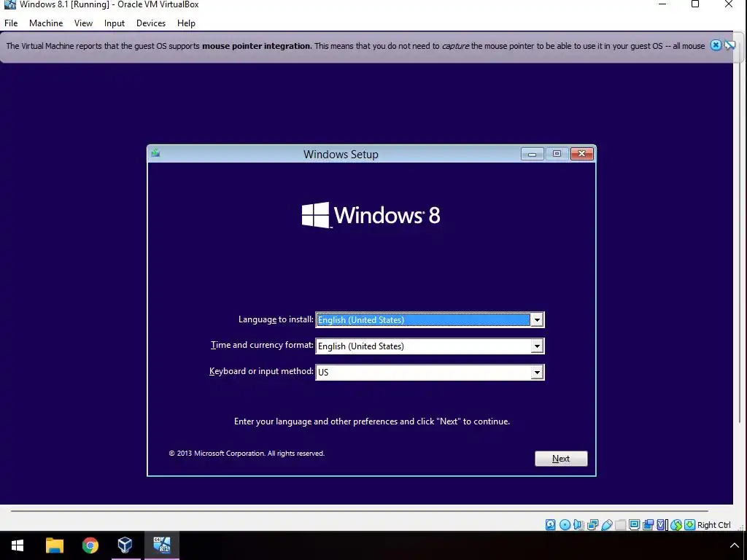Viewport: 747px width, 560px height.
Task: Click the 'Time and currency format:' label
Action: click(x=262, y=345)
